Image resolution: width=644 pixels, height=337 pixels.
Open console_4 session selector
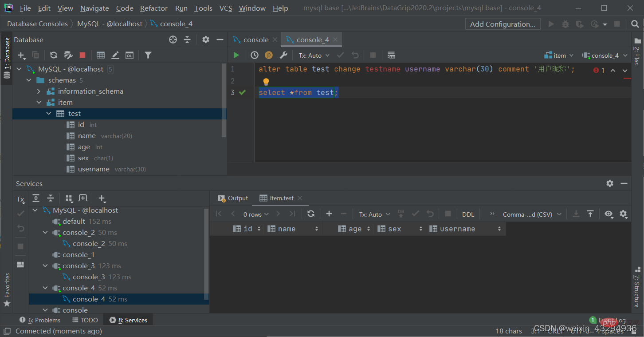(x=605, y=56)
